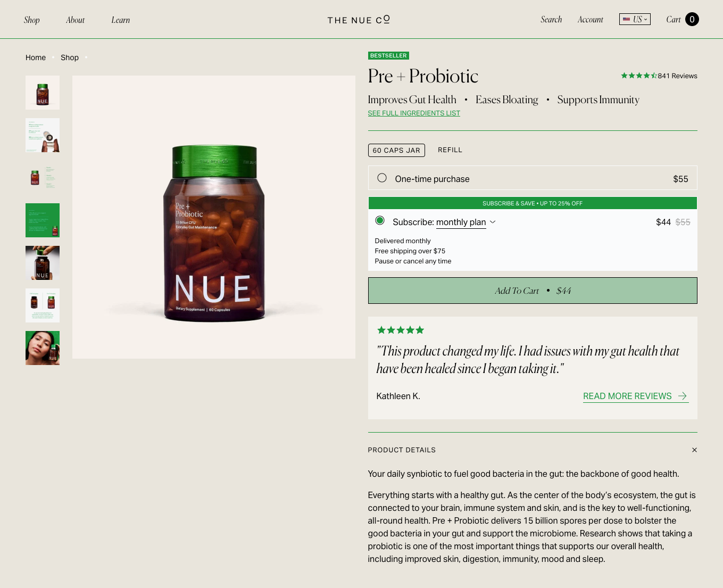Open See Full Ingredients List link
The image size is (723, 588).
(414, 113)
